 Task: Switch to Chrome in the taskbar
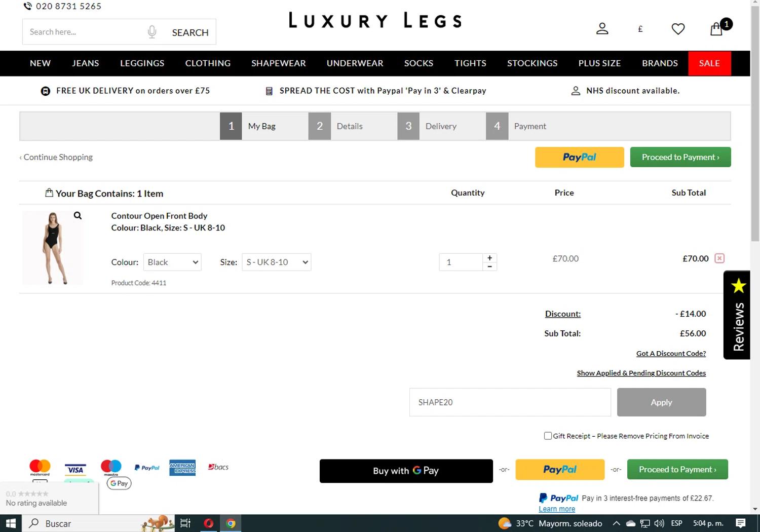(231, 523)
